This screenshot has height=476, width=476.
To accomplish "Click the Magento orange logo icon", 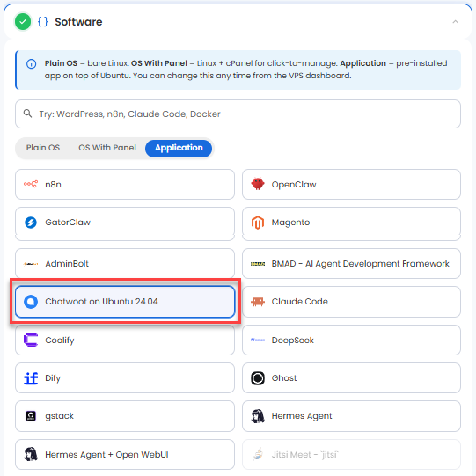I will (x=258, y=223).
